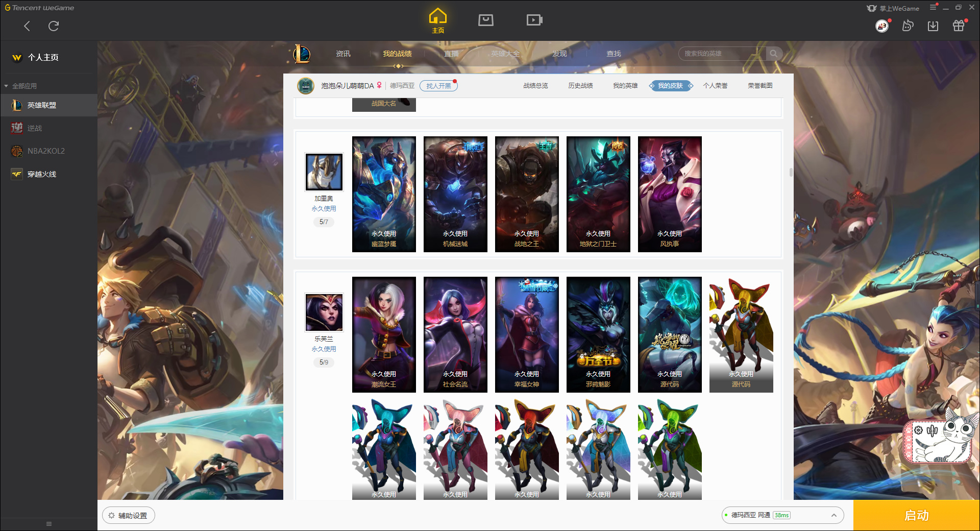Open the download manager icon
This screenshot has width=980, height=531.
click(933, 26)
